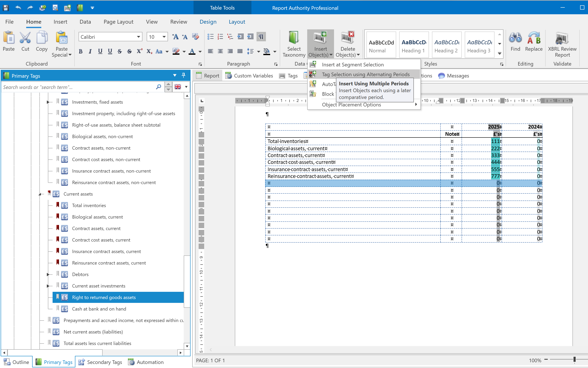Click the Copy icon

pyautogui.click(x=42, y=38)
